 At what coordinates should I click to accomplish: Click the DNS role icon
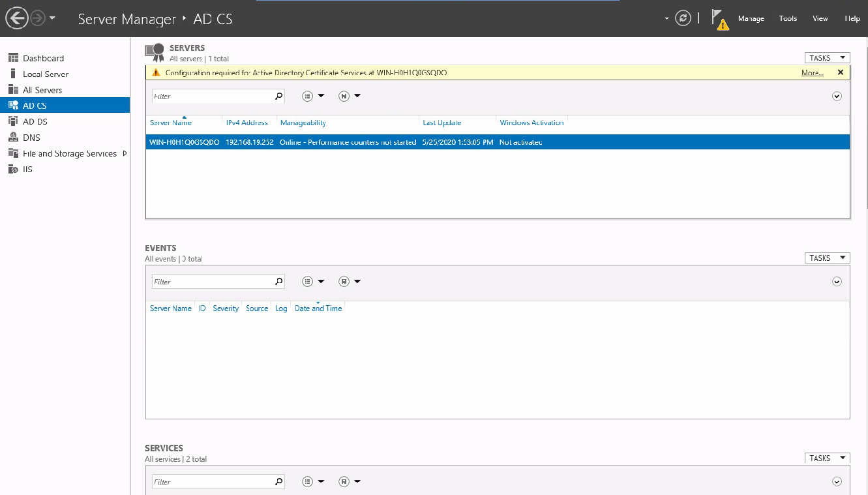[x=13, y=138]
